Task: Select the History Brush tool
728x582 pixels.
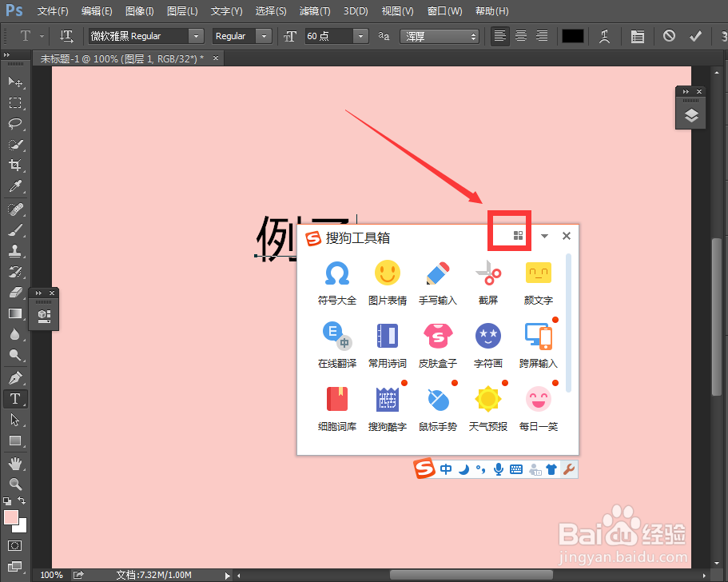Action: (x=15, y=272)
